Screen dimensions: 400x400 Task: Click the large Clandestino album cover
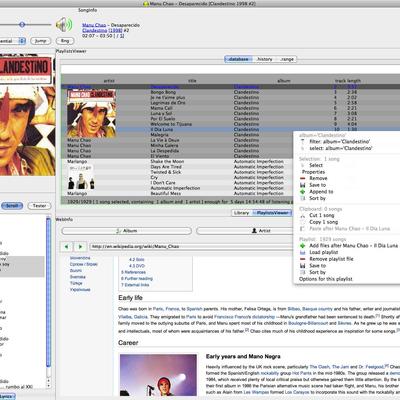27,116
